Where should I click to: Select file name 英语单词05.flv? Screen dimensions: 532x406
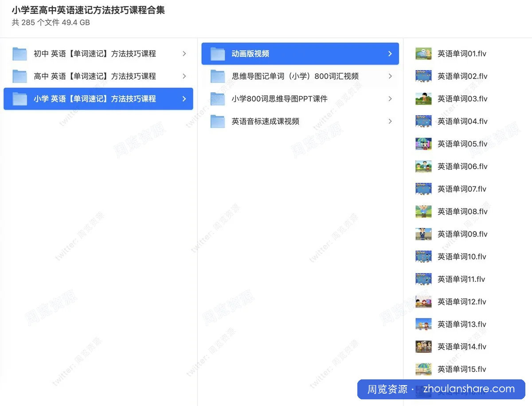coord(462,144)
